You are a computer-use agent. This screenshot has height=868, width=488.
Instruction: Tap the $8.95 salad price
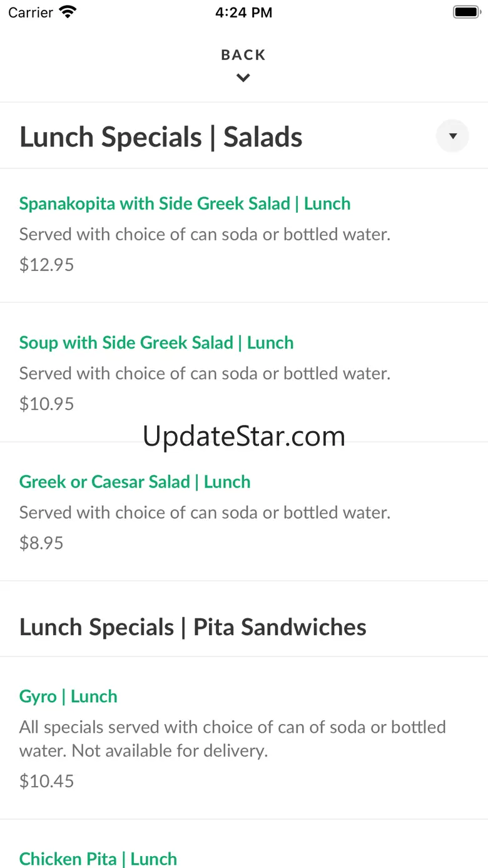[41, 543]
